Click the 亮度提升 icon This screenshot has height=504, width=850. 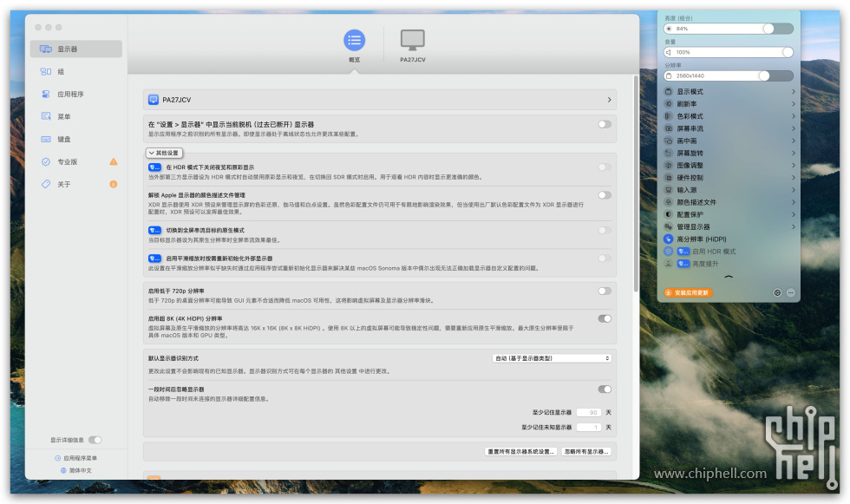(669, 264)
